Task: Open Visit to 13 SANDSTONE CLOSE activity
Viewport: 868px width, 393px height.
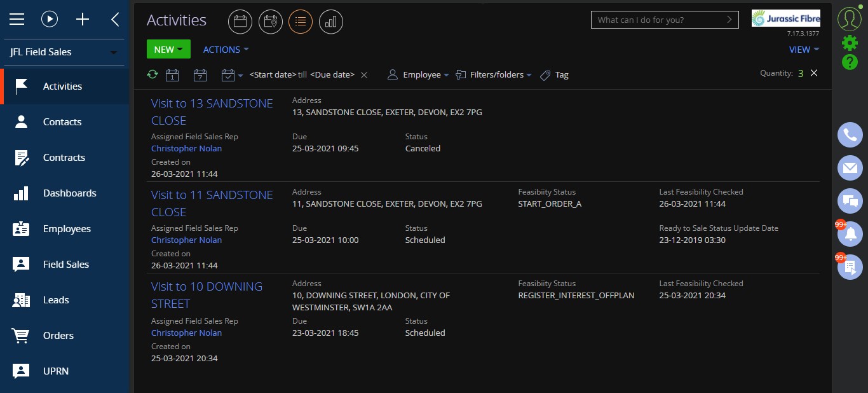Action: click(x=212, y=112)
